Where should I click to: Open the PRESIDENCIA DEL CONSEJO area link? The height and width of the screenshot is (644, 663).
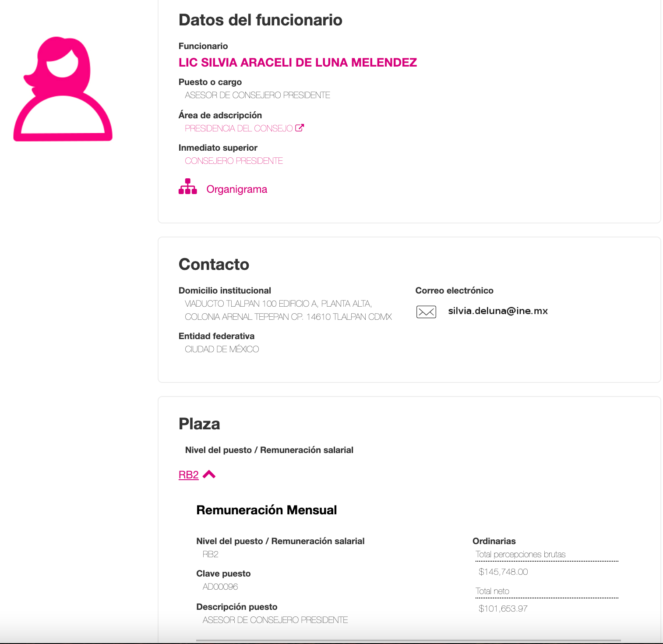(x=239, y=128)
